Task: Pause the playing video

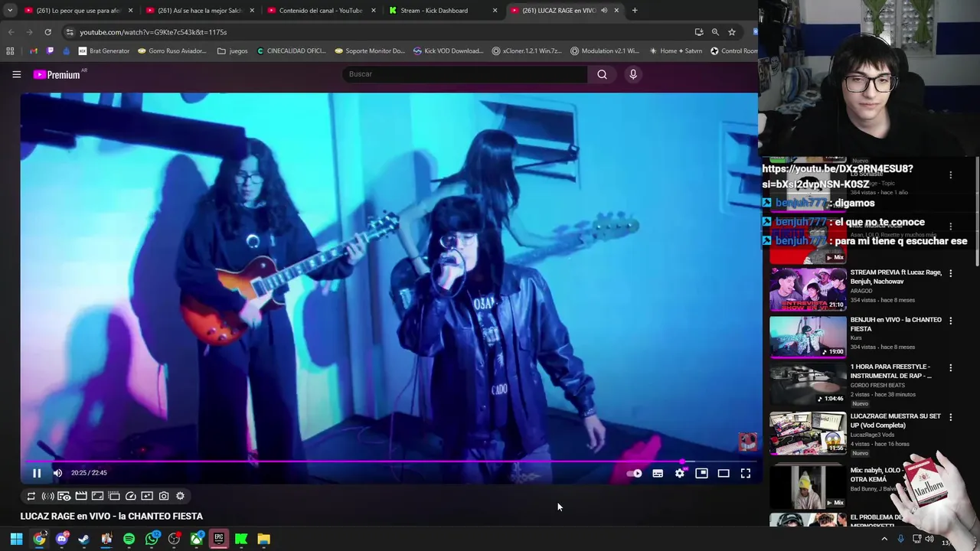Action: pyautogui.click(x=37, y=473)
